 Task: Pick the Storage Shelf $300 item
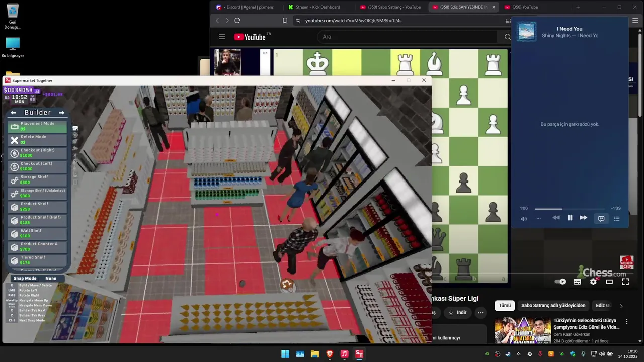pos(37,180)
